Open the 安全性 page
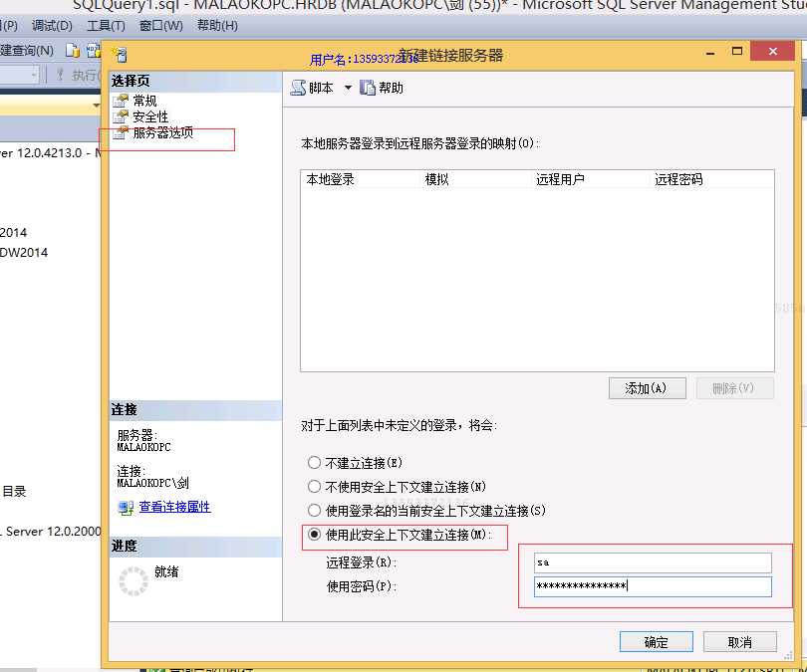 150,116
